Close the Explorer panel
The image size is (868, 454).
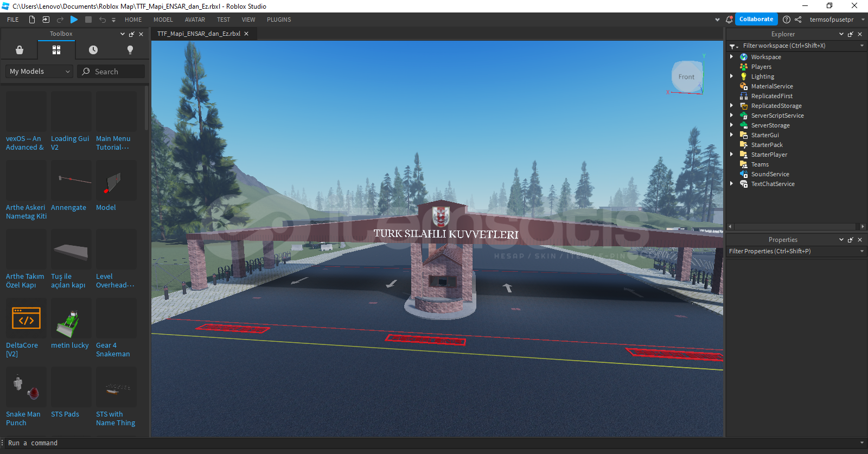(860, 34)
